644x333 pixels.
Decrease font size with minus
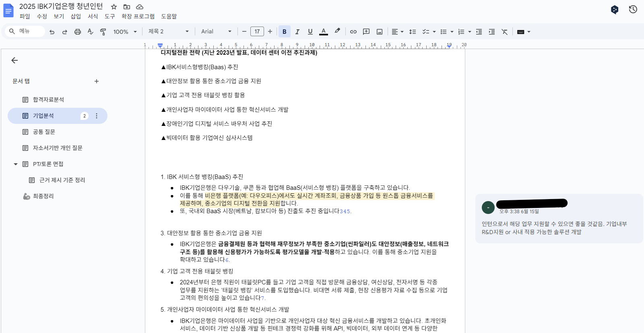(244, 31)
